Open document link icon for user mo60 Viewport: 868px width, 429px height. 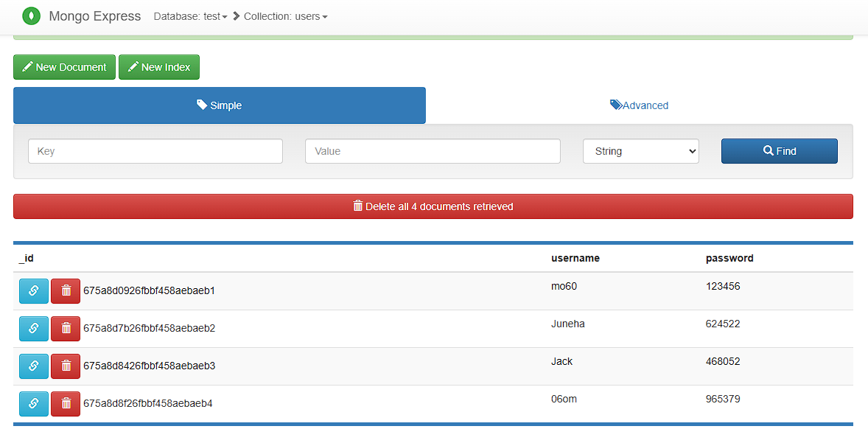(x=33, y=290)
